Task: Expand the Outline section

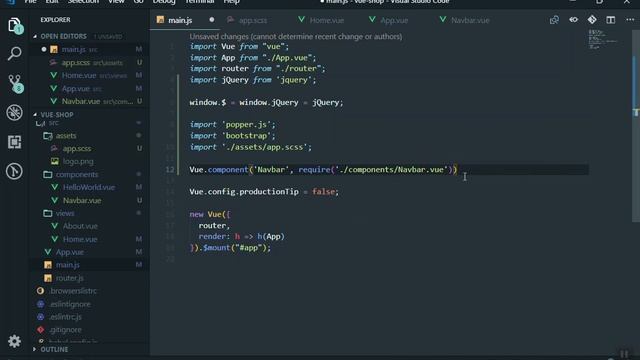Action: click(x=54, y=349)
